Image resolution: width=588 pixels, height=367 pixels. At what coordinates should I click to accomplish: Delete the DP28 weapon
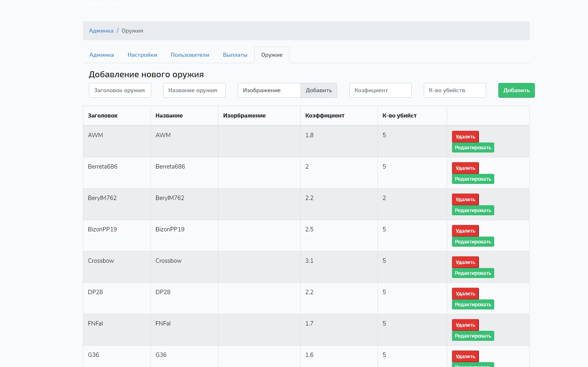coord(465,294)
